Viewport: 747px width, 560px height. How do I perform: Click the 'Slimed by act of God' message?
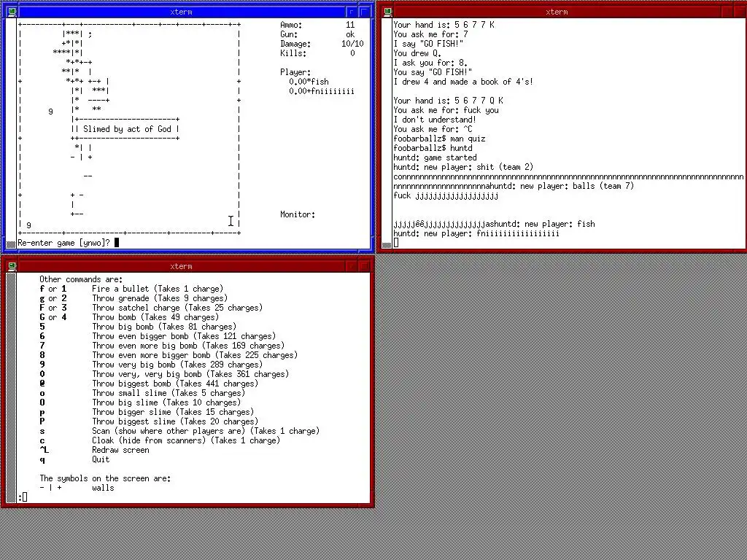127,129
